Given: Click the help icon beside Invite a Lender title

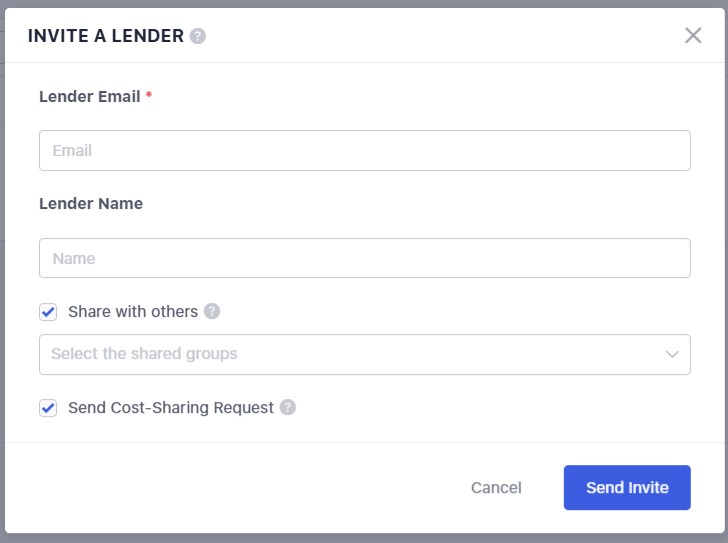Looking at the screenshot, I should coord(198,36).
